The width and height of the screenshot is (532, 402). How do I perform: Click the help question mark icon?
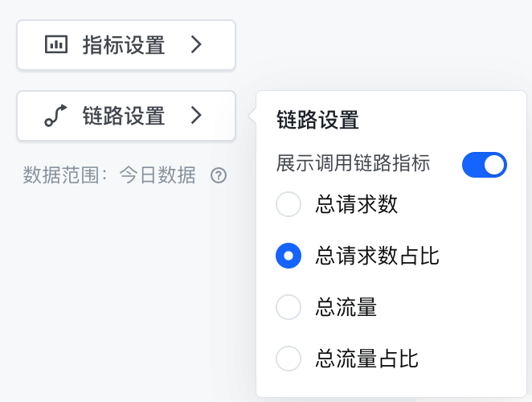tap(218, 175)
